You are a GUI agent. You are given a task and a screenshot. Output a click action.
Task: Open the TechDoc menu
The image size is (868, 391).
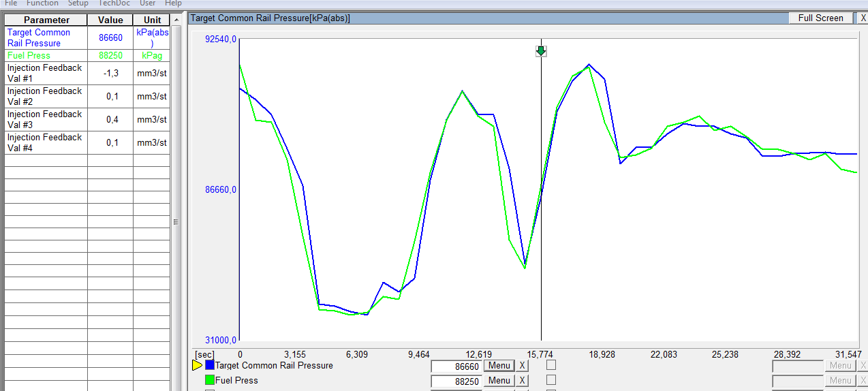pos(114,3)
